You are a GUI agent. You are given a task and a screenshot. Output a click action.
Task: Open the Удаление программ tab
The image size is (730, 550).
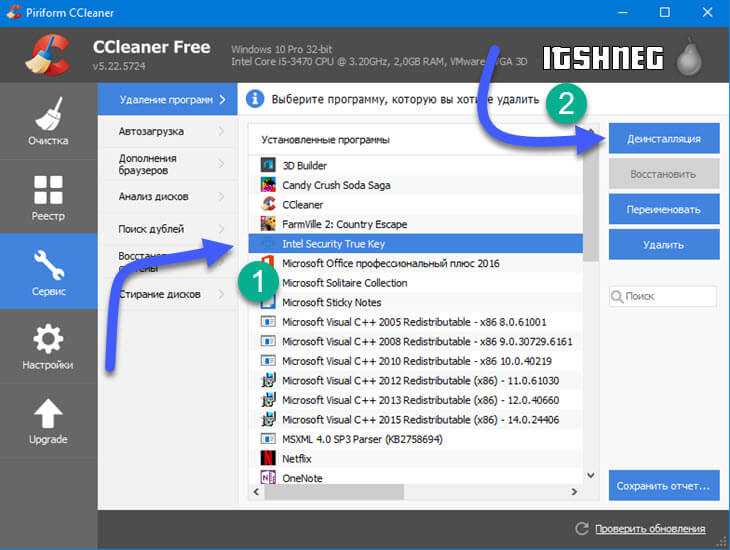pyautogui.click(x=168, y=99)
